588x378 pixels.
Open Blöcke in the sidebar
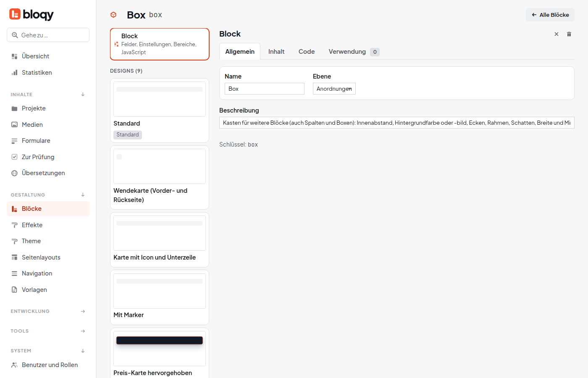[48, 209]
